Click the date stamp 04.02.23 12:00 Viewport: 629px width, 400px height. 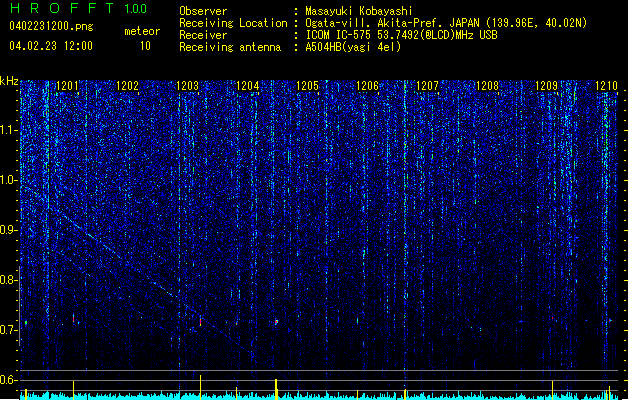click(51, 46)
